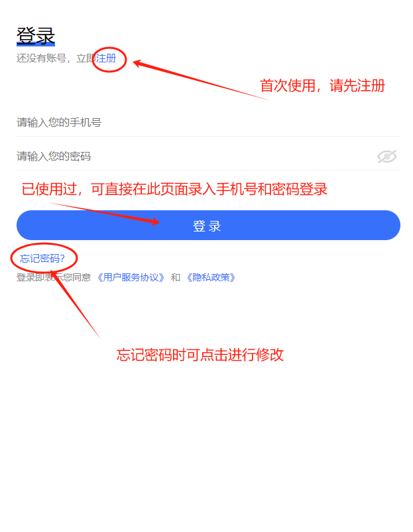Click the blue underline beneath 登录 heading
Image resolution: width=413 pixels, height=532 pixels.
36,44
